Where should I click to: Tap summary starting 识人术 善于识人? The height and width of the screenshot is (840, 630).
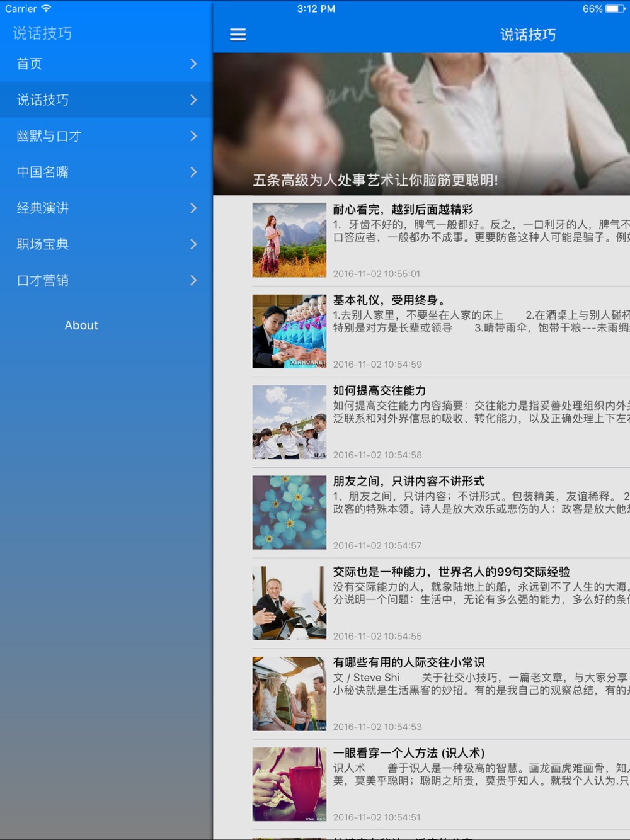pos(481,775)
